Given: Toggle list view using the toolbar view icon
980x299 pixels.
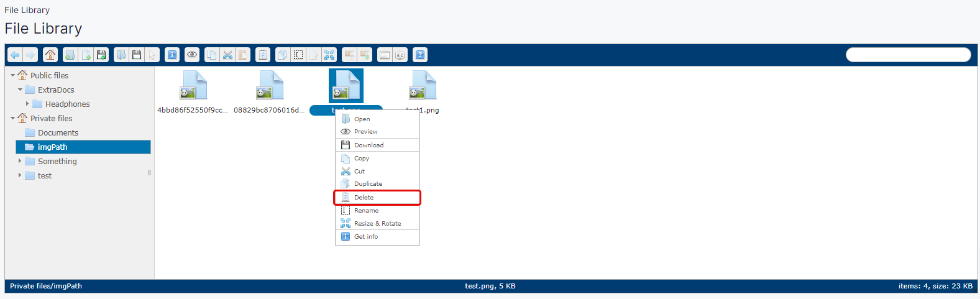Looking at the screenshot, I should point(385,55).
